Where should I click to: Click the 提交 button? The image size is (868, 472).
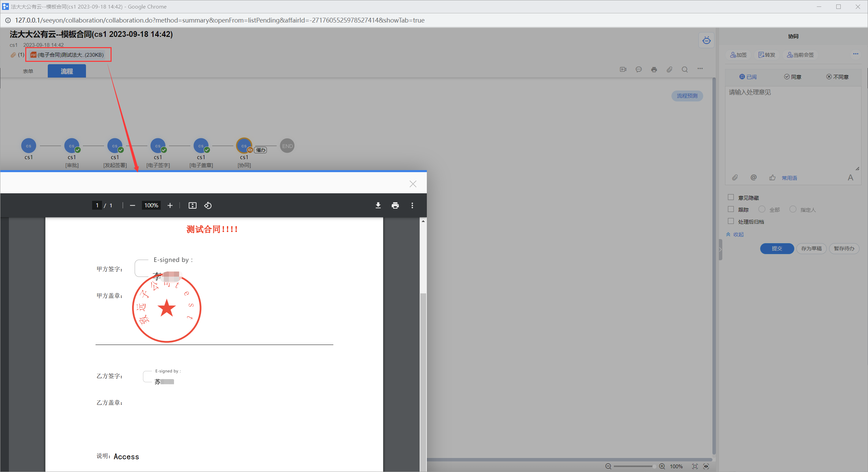(777, 248)
